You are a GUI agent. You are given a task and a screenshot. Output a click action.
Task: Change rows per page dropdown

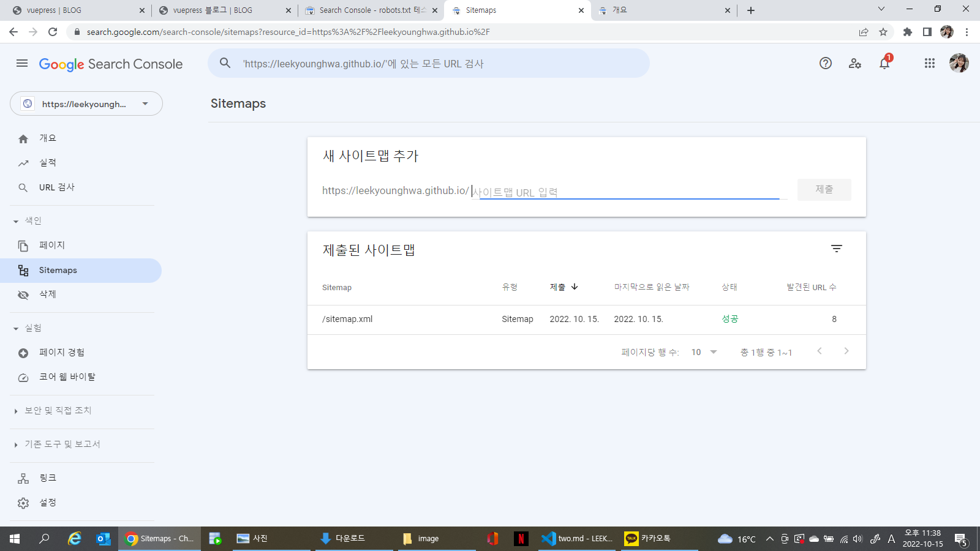click(x=704, y=352)
